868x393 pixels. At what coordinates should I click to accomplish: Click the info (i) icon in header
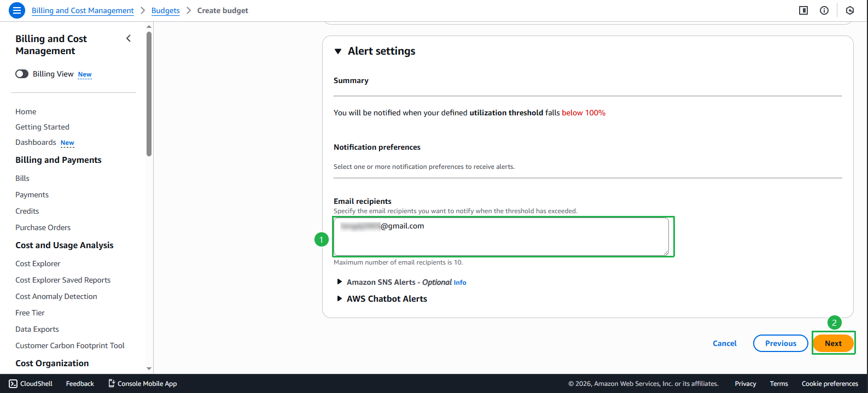[x=824, y=10]
